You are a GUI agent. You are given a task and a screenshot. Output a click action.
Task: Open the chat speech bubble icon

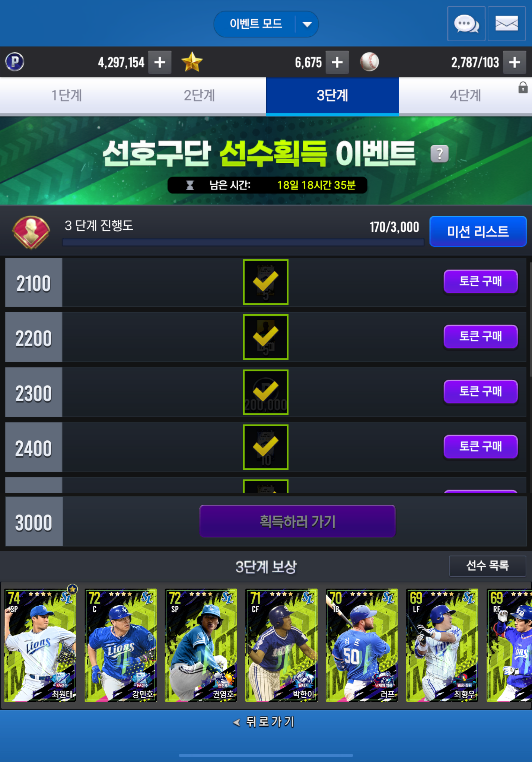pyautogui.click(x=466, y=24)
